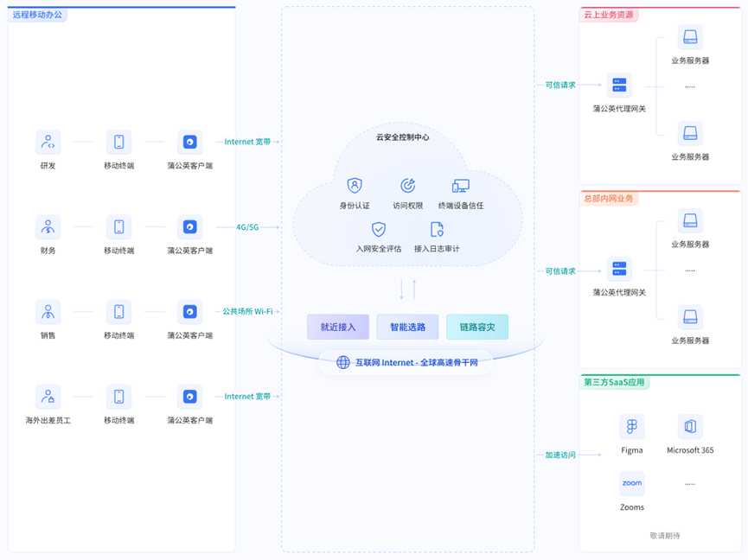This screenshot has height=560, width=748.
Task: Click the 云上业务资源 section tab
Action: click(x=609, y=15)
